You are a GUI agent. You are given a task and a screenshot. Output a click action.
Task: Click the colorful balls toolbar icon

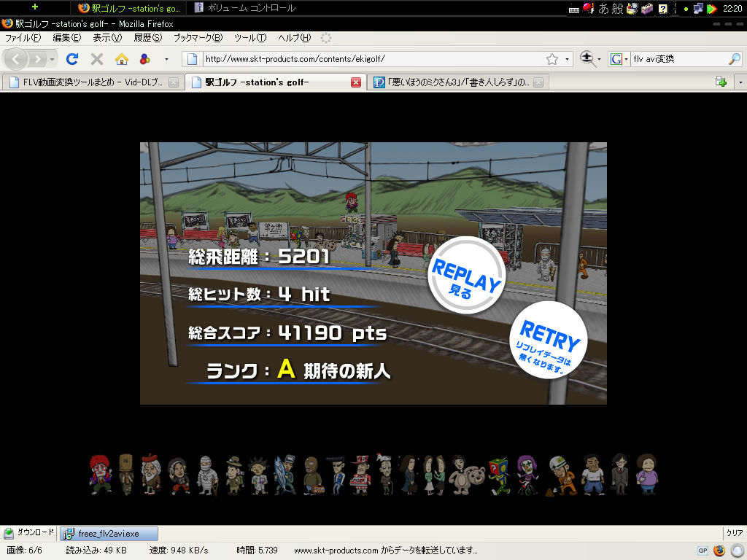(145, 58)
